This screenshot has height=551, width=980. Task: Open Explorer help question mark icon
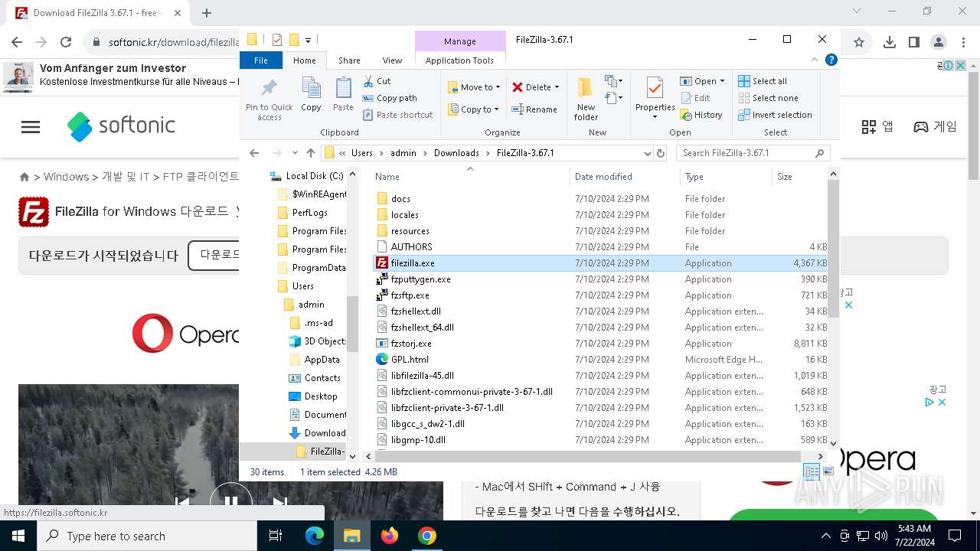[831, 60]
